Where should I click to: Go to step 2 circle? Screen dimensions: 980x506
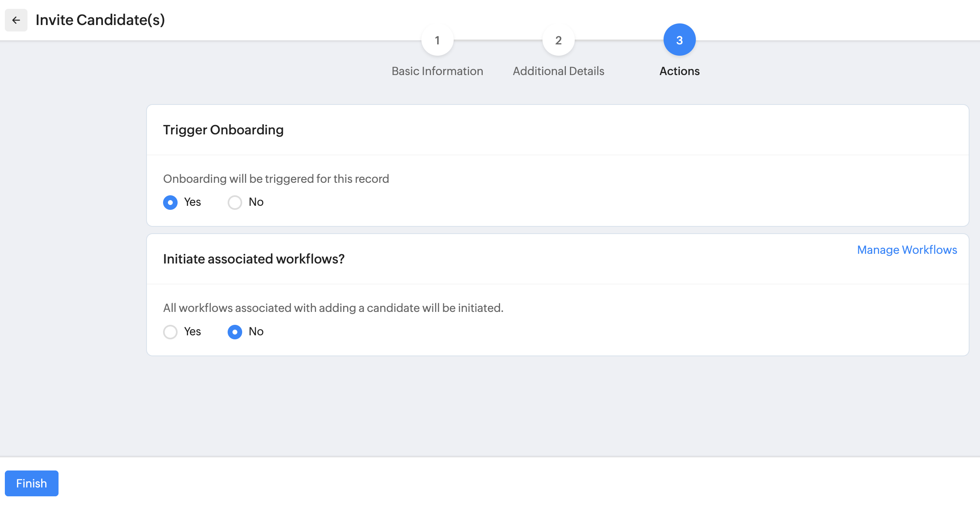tap(558, 40)
